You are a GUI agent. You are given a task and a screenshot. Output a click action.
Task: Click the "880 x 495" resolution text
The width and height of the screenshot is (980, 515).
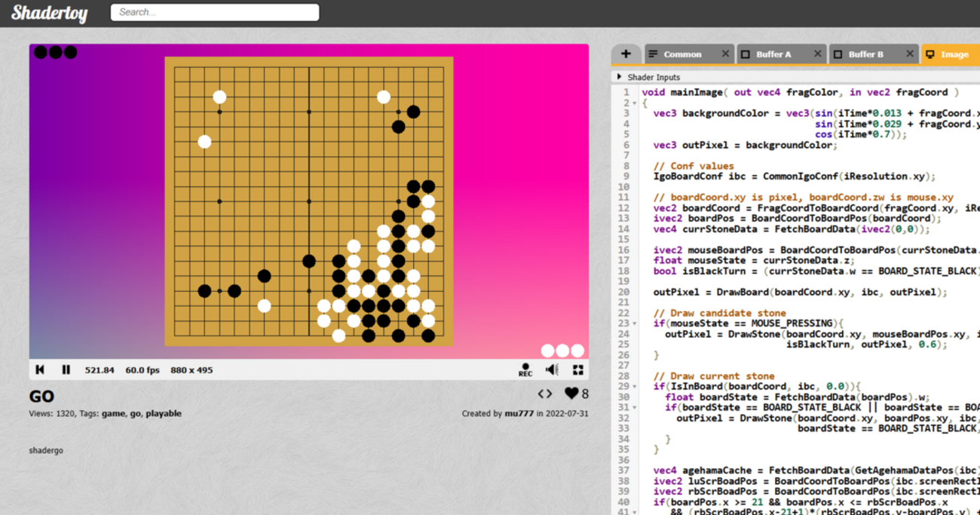[191, 370]
